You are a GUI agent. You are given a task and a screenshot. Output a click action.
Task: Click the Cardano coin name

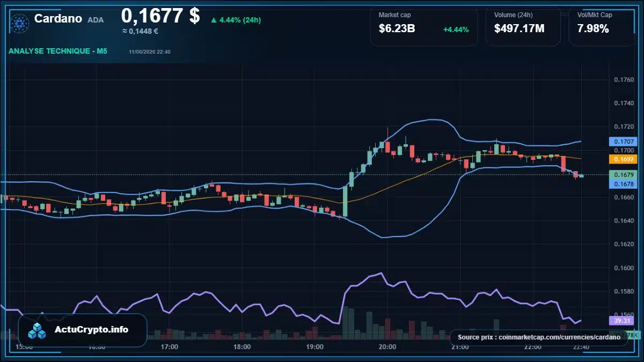pos(58,19)
